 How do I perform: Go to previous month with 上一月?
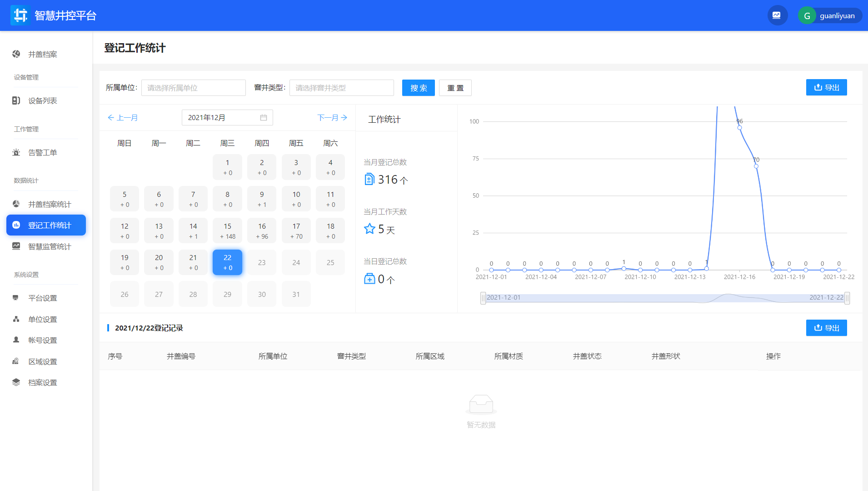[x=123, y=118]
